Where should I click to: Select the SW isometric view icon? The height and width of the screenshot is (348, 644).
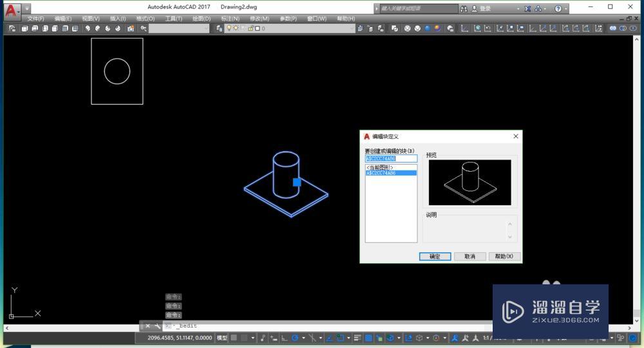point(88,28)
